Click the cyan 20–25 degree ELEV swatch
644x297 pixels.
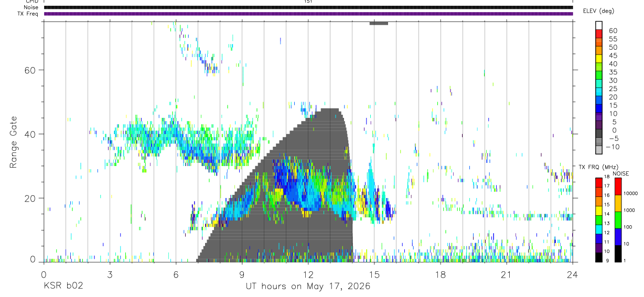click(599, 92)
